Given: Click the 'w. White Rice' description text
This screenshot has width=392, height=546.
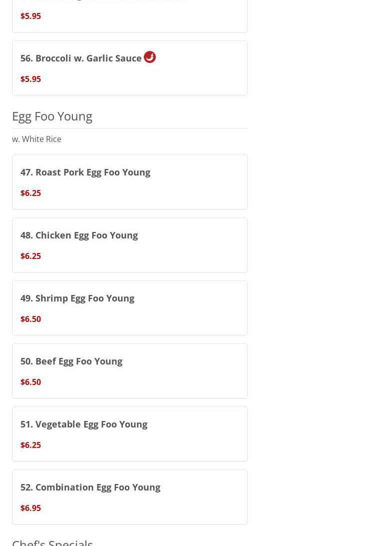Looking at the screenshot, I should 36,139.
